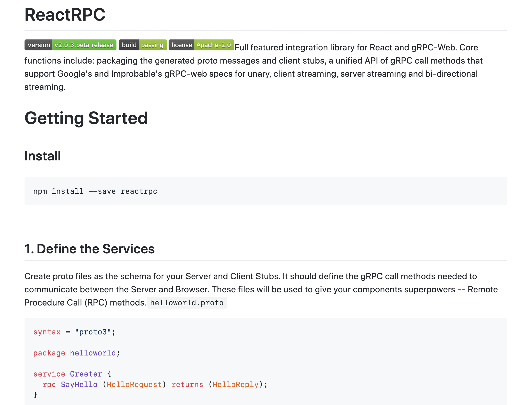Click the syntax proto3 code line
The width and height of the screenshot is (532, 405).
coord(74,332)
